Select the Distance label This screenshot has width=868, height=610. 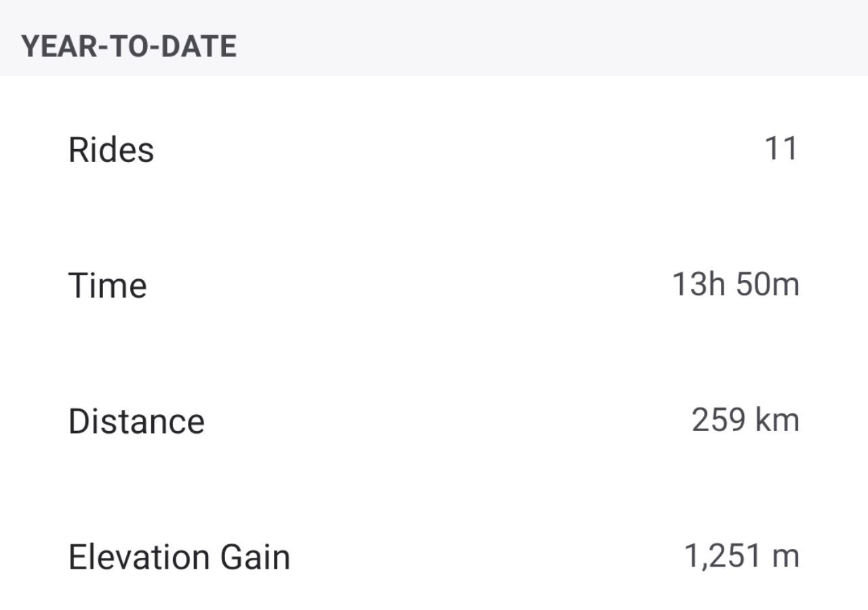(x=136, y=421)
